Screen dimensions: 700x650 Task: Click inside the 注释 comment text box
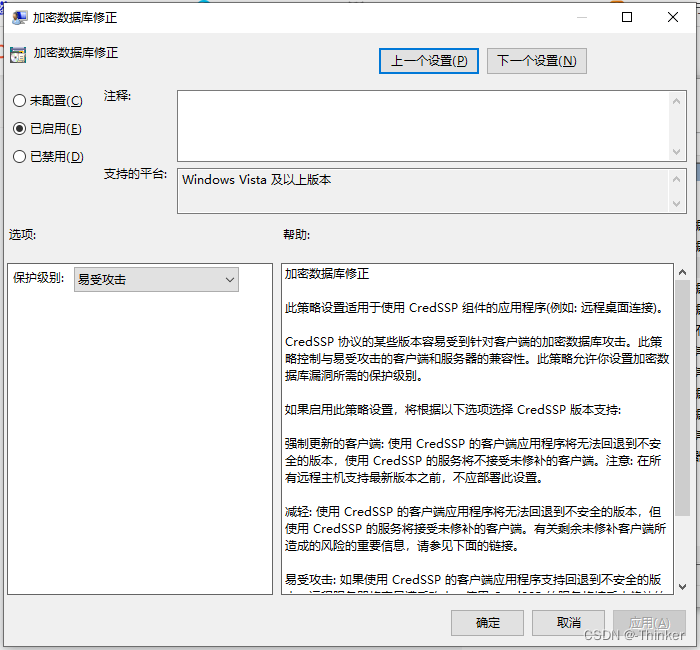[x=423, y=126]
